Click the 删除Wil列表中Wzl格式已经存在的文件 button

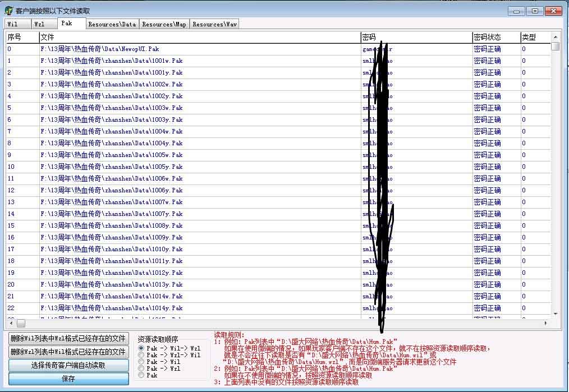coord(68,338)
